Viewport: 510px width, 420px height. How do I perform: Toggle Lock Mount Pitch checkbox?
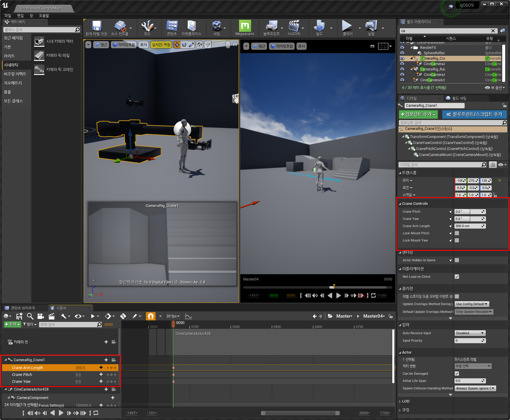457,233
